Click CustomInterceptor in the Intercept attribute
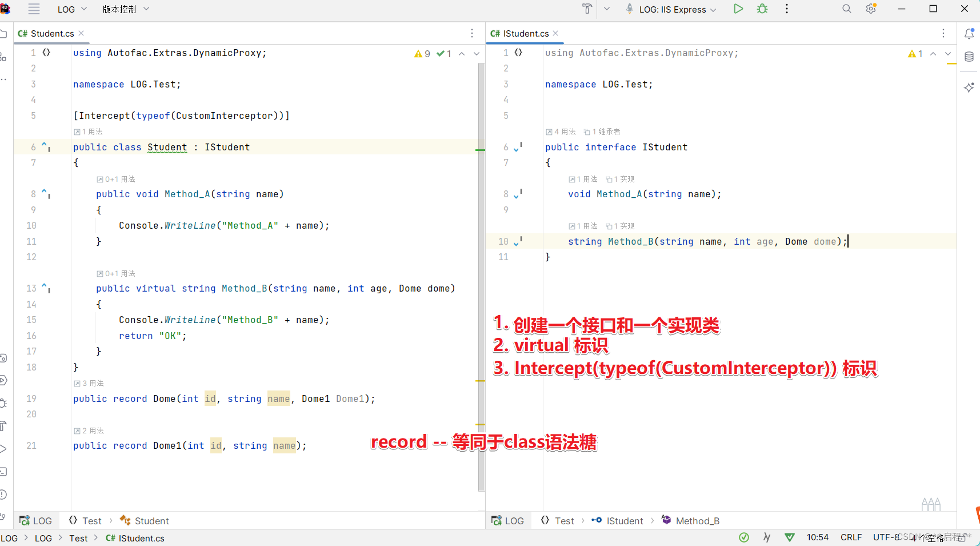The width and height of the screenshot is (980, 546). (x=224, y=115)
